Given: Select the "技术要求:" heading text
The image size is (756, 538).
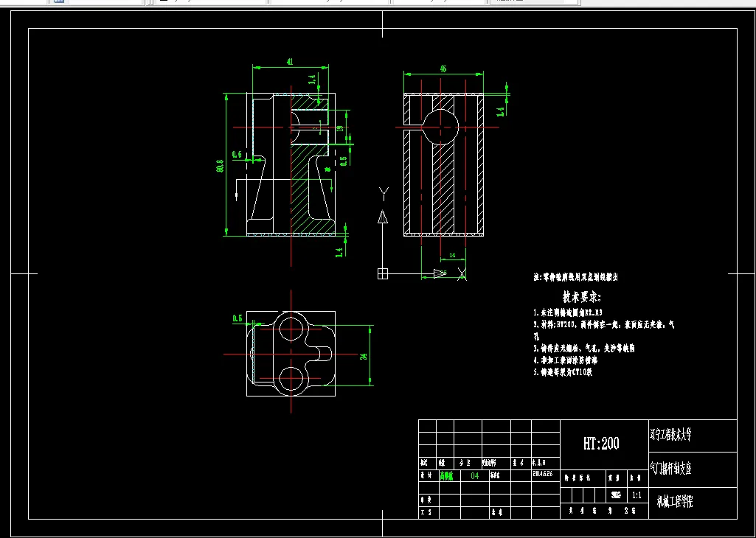Looking at the screenshot, I should tap(582, 297).
